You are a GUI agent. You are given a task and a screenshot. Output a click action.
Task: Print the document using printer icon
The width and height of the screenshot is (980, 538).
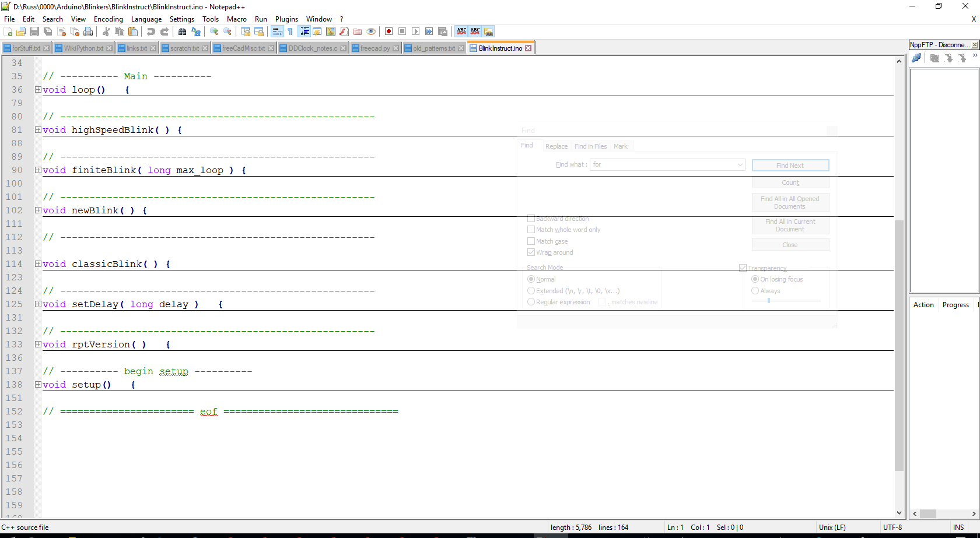point(88,31)
